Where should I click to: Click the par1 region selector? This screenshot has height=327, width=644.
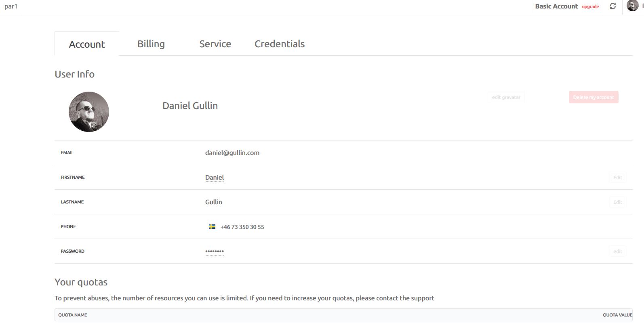click(11, 6)
